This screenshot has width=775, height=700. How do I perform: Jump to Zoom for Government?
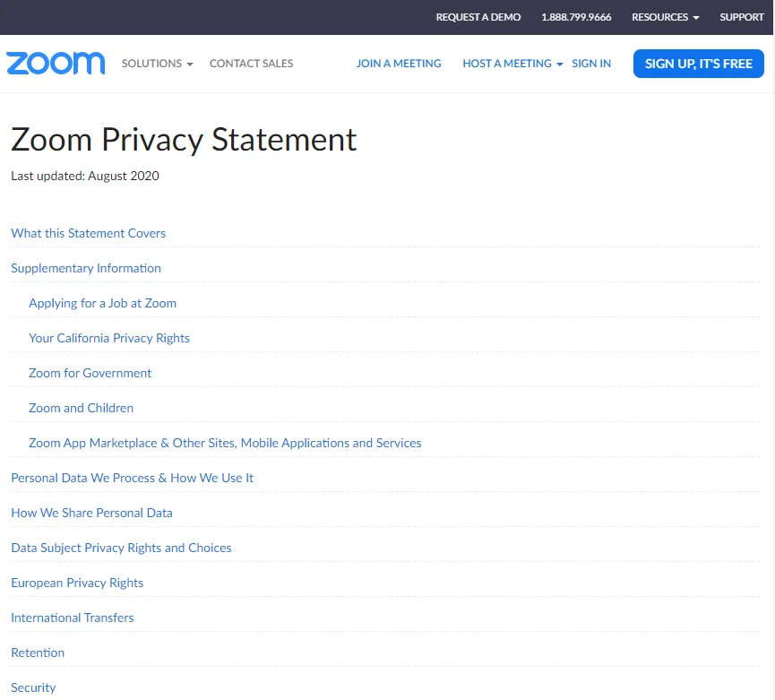click(x=90, y=373)
